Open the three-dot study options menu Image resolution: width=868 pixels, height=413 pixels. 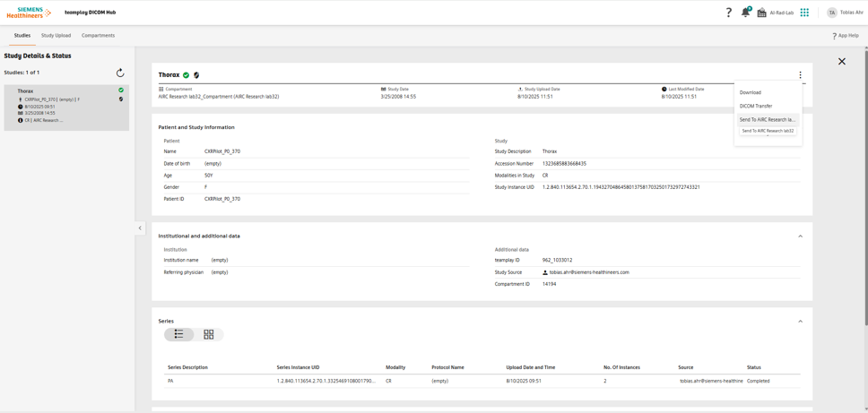pyautogui.click(x=800, y=75)
